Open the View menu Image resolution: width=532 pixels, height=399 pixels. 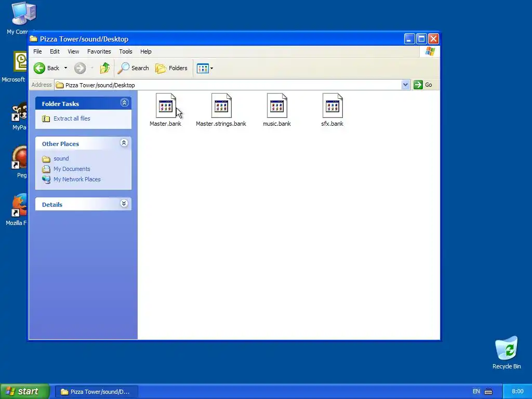73,51
